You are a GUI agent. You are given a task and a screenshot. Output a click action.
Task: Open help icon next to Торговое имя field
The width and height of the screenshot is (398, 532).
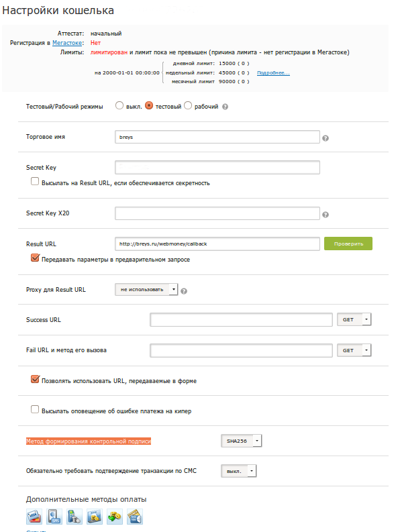[326, 138]
